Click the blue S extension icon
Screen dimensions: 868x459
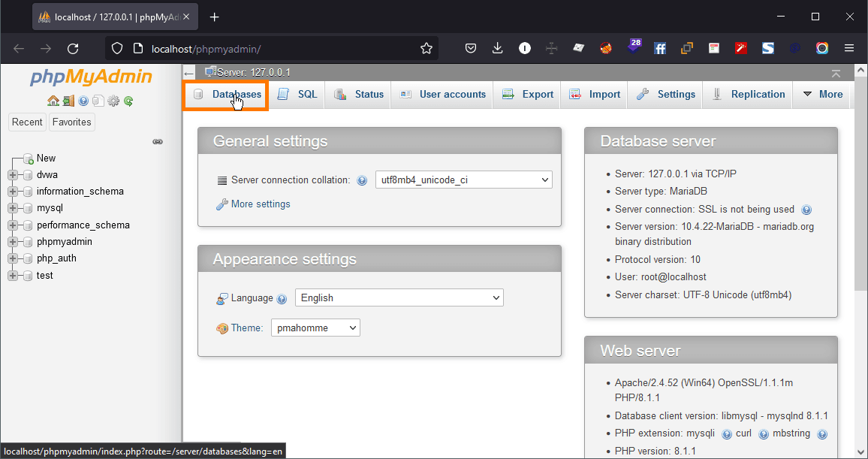[768, 49]
